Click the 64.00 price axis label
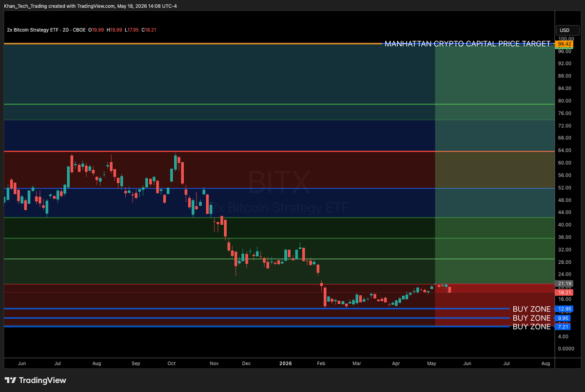This screenshot has width=585, height=392. (565, 151)
